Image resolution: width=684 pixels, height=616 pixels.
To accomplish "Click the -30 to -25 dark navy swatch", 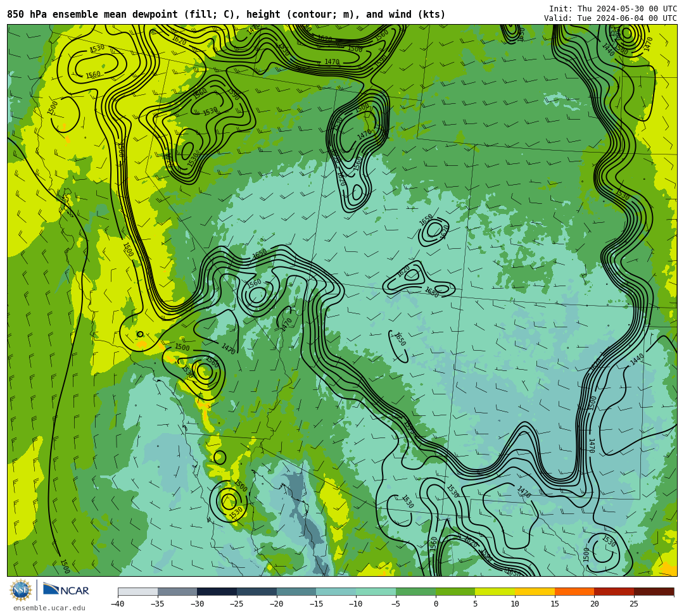I will (217, 591).
